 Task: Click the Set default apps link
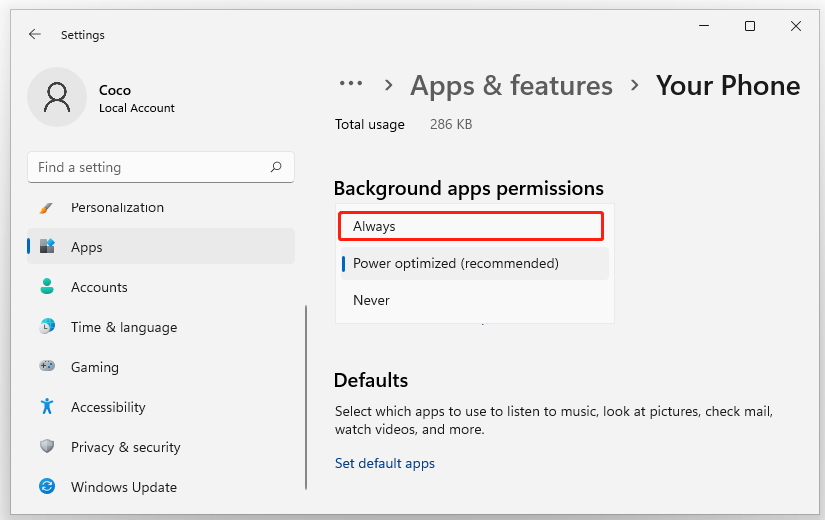pos(385,463)
